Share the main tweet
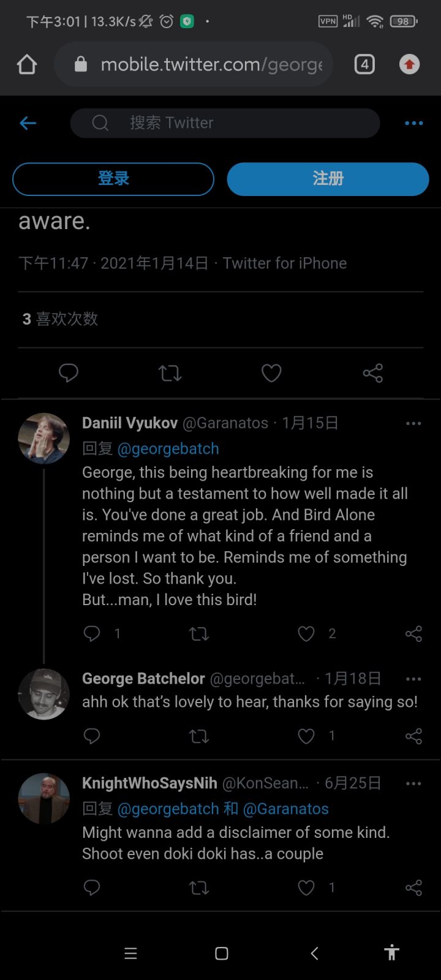This screenshot has width=441, height=980. coord(372,373)
